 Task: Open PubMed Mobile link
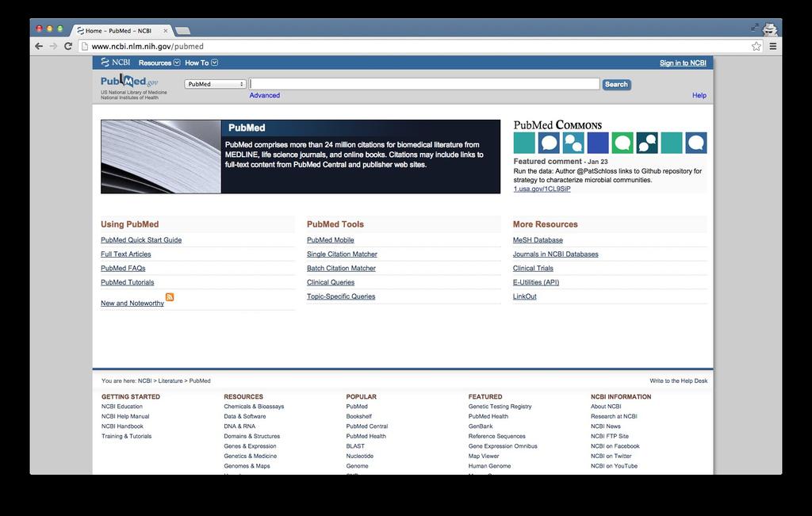pyautogui.click(x=331, y=240)
